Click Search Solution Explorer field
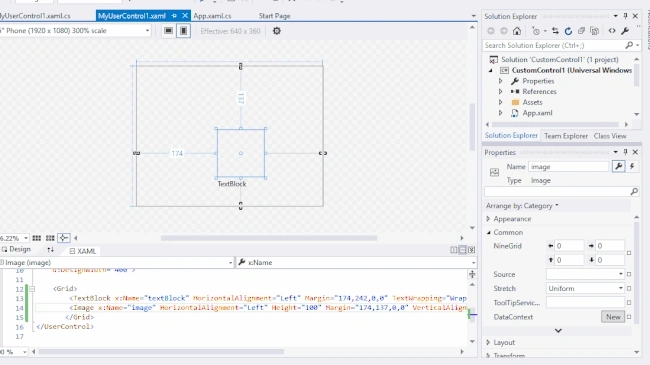Viewport: 650px width, 365px height. pos(554,45)
